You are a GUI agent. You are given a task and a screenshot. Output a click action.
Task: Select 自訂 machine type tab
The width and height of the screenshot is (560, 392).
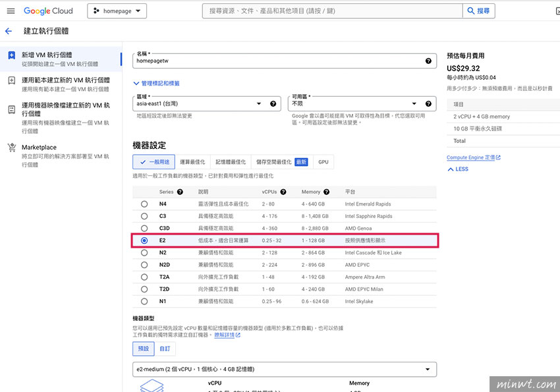point(165,349)
